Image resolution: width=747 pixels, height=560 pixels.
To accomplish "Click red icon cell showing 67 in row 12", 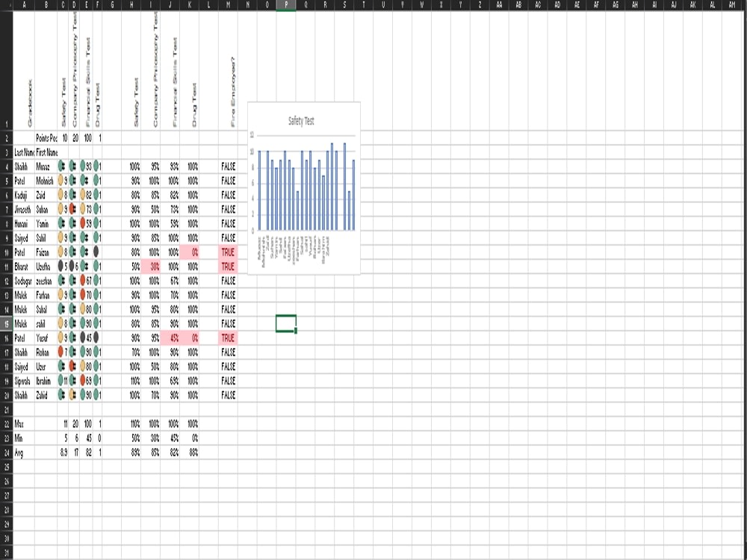I will click(x=86, y=281).
